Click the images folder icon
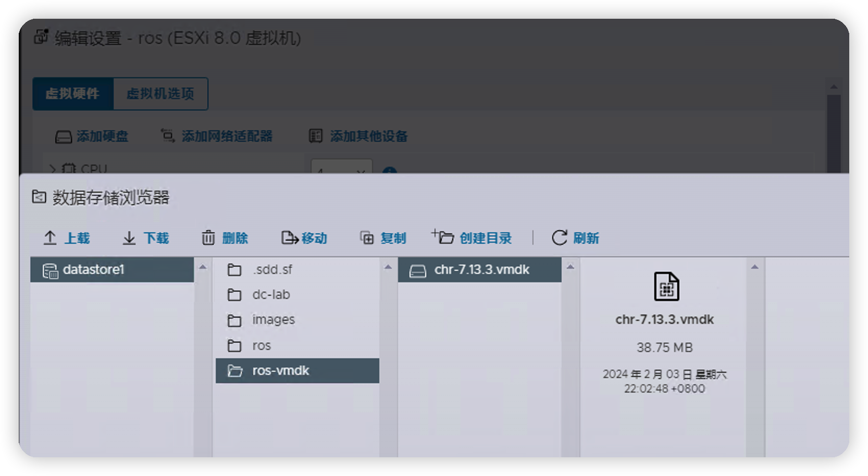This screenshot has width=868, height=476. click(x=234, y=320)
